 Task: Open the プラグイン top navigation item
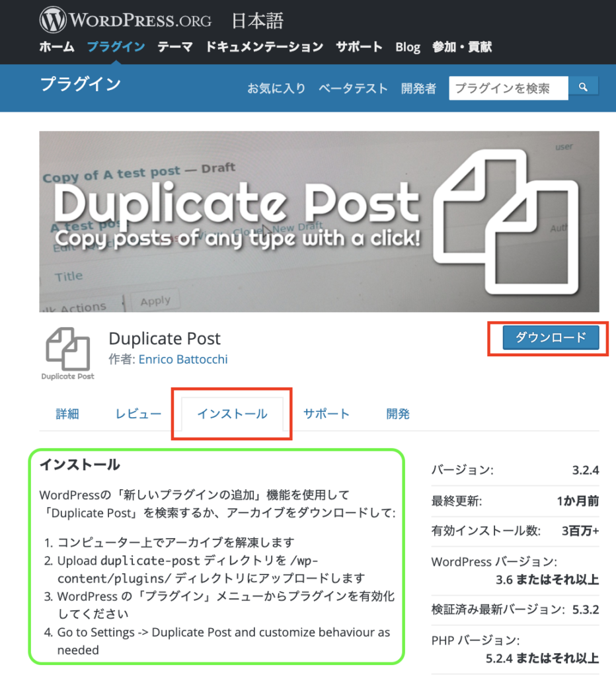tap(116, 47)
